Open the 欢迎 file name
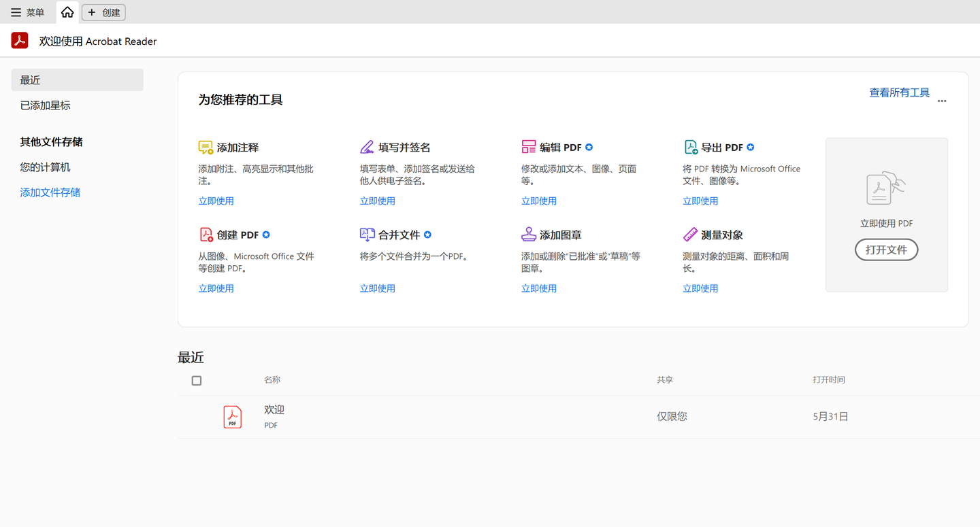Screen dimensions: 980x527 click(x=274, y=410)
